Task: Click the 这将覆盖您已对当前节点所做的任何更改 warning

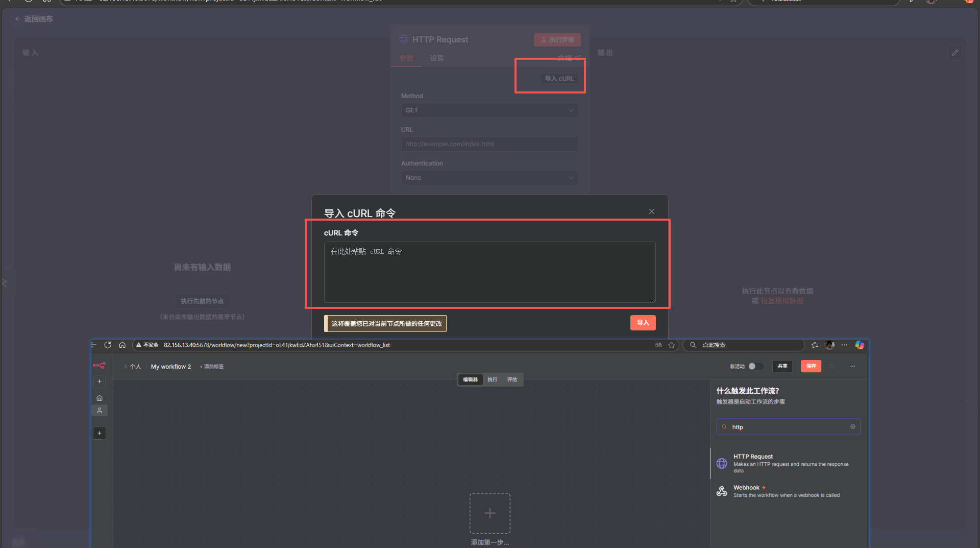Action: pos(385,323)
